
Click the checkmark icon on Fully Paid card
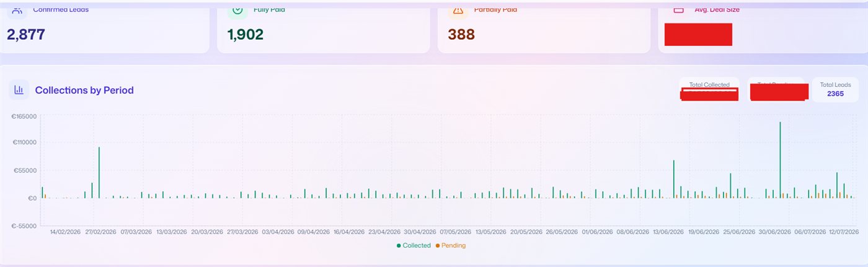click(237, 9)
